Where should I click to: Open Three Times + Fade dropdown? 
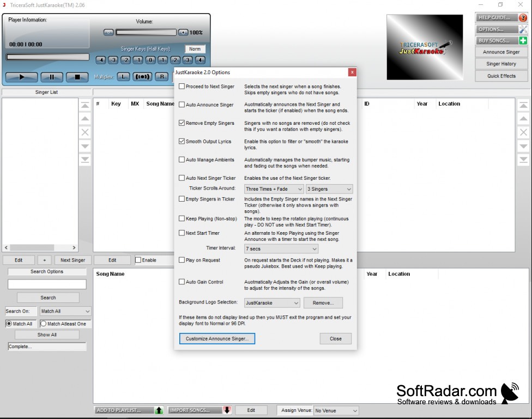click(274, 189)
